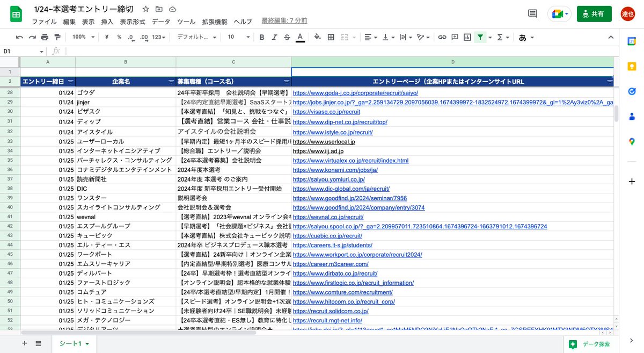This screenshot has height=353, width=644.
Task: Click the Redo icon
Action: pos(32,37)
